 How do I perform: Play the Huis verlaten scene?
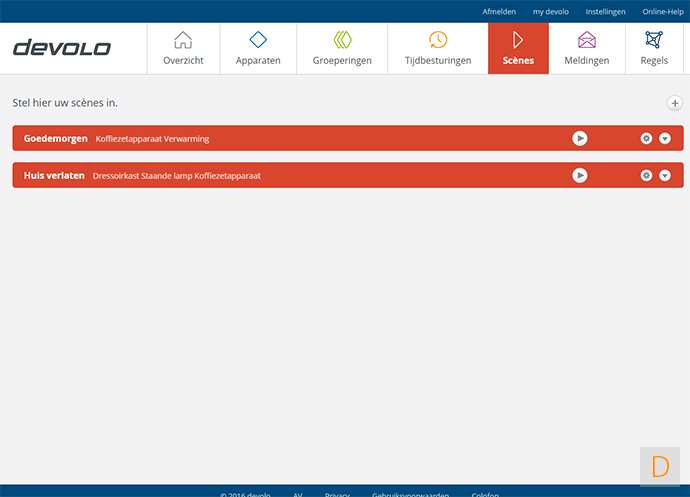click(x=580, y=175)
